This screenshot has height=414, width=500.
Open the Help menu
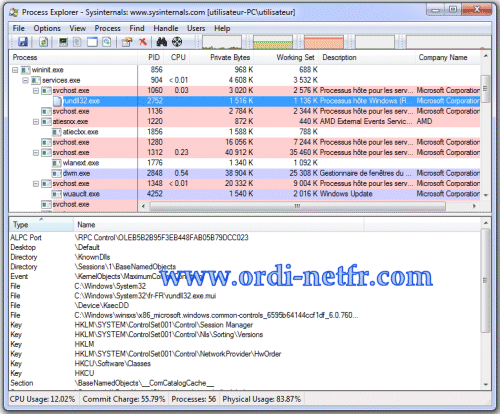(222, 28)
